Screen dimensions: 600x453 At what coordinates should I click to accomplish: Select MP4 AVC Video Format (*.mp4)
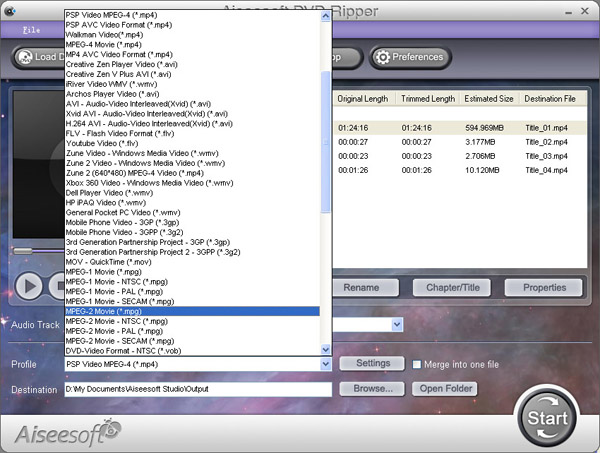click(192, 54)
